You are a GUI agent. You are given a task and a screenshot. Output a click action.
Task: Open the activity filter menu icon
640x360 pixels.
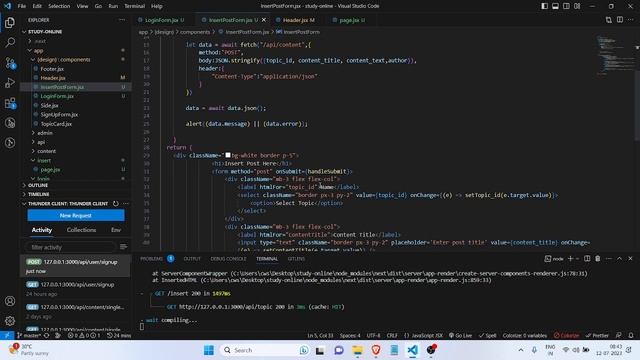(x=123, y=247)
